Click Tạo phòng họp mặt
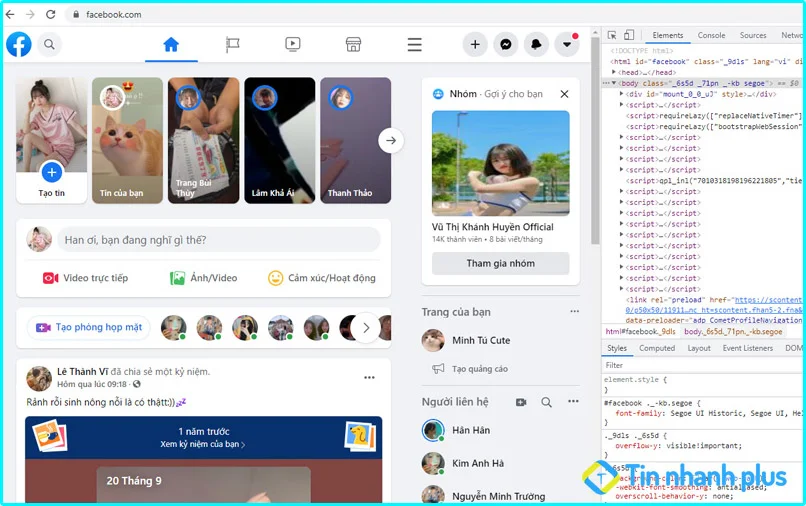 [x=88, y=328]
